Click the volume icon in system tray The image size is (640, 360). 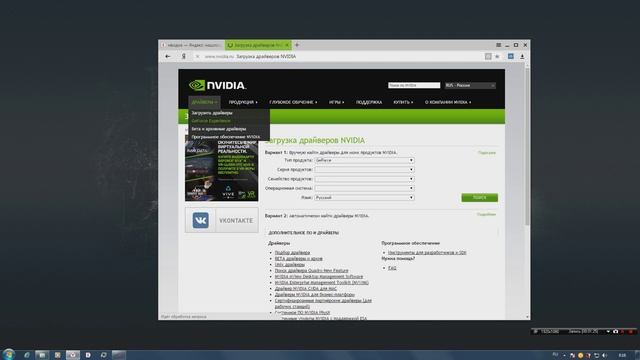(604, 356)
